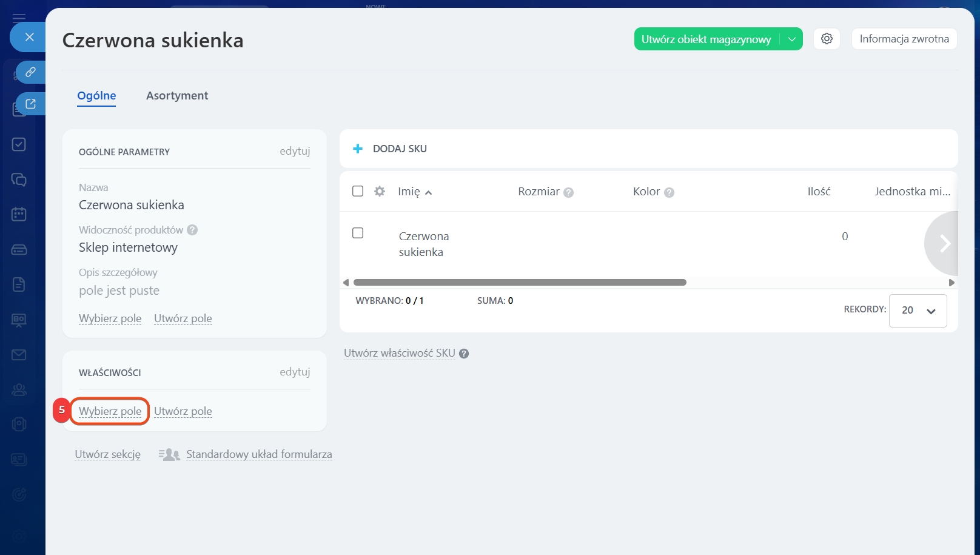Toggle the select-all checkbox in the table header
The width and height of the screenshot is (980, 555).
click(x=358, y=191)
